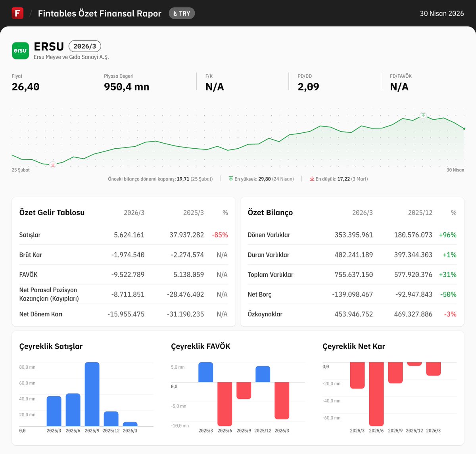Click Dönen Varlıklar 353.395.961 value
Image resolution: width=476 pixels, height=454 pixels.
353,235
